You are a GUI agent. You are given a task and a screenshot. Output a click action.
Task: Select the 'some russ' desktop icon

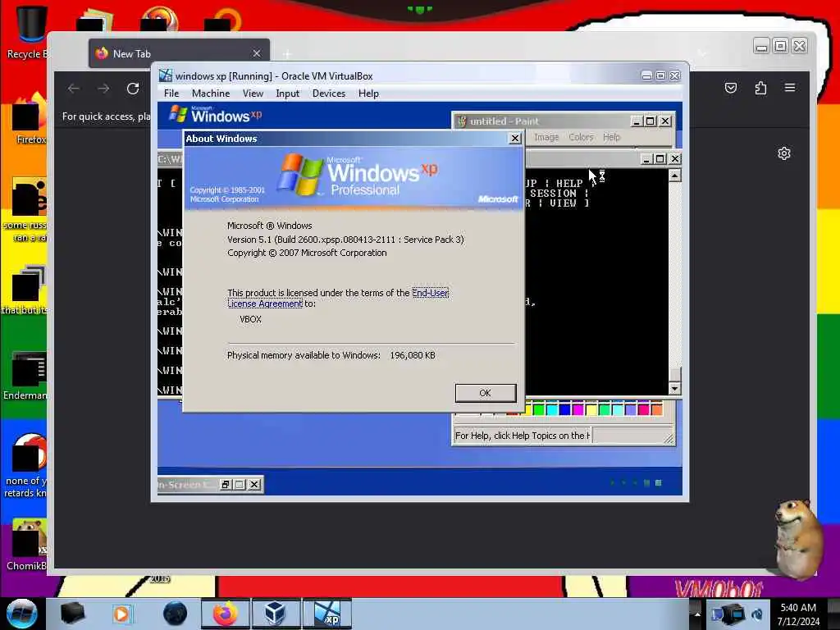25,210
